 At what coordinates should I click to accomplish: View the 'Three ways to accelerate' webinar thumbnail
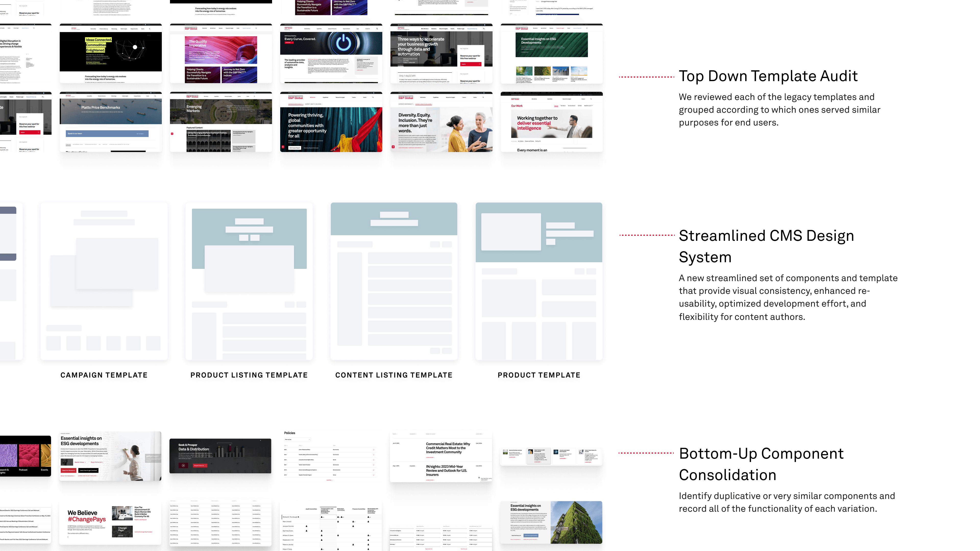click(x=441, y=54)
